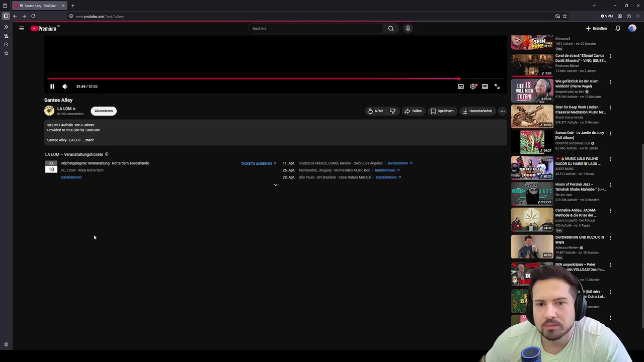Open options for Sitar for Deep Work
The width and height of the screenshot is (644, 362).
[x=610, y=108]
